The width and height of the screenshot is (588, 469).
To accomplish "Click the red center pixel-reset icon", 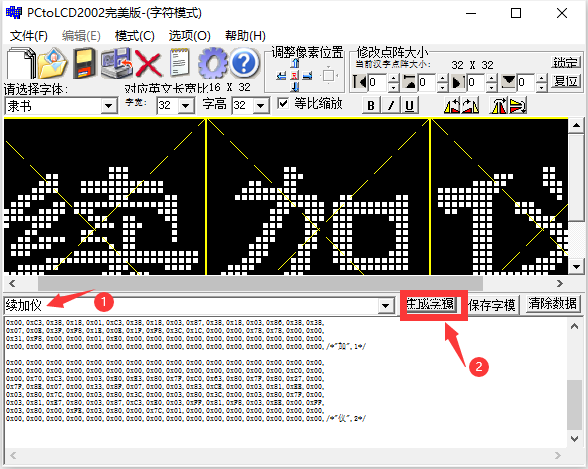I will pyautogui.click(x=295, y=76).
